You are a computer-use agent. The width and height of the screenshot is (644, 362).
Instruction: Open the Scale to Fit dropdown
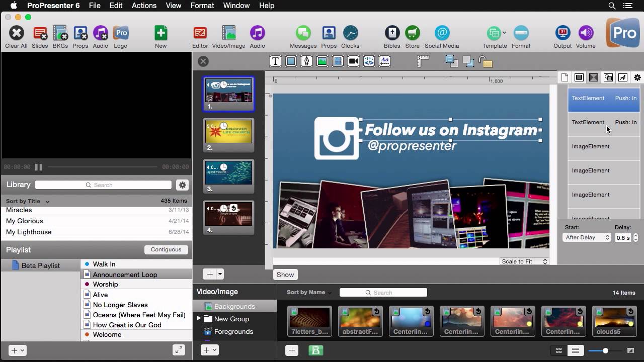[x=524, y=261]
